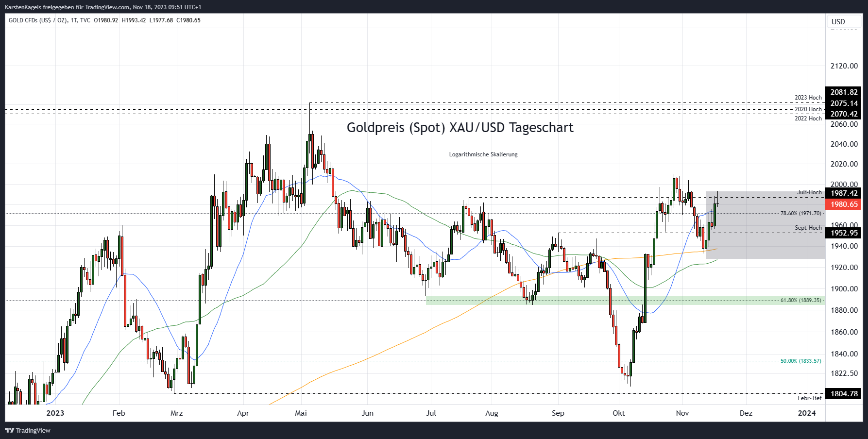The height and width of the screenshot is (439, 868).
Task: Click the Mrz label on time axis
Action: tap(176, 413)
